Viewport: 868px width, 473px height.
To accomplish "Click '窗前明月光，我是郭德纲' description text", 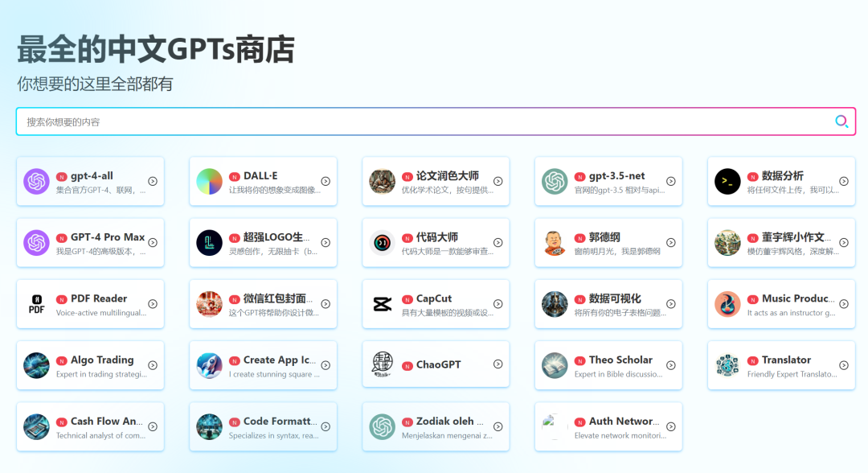I will 617,252.
